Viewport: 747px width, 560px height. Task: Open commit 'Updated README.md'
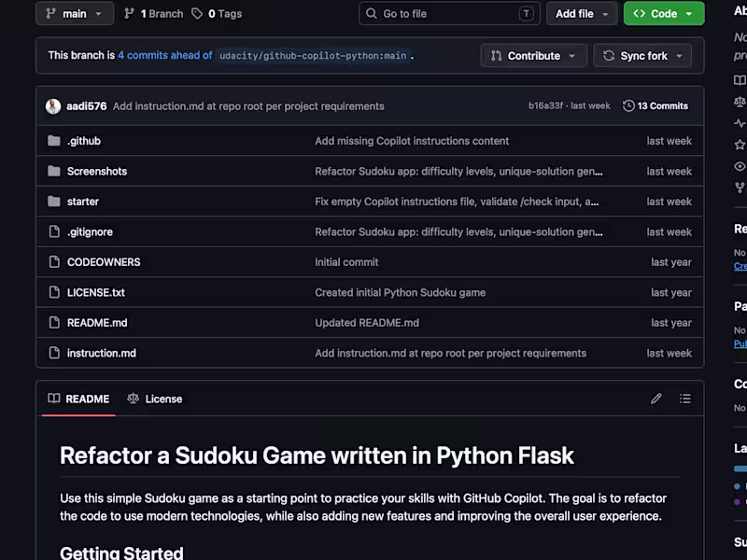pos(367,323)
